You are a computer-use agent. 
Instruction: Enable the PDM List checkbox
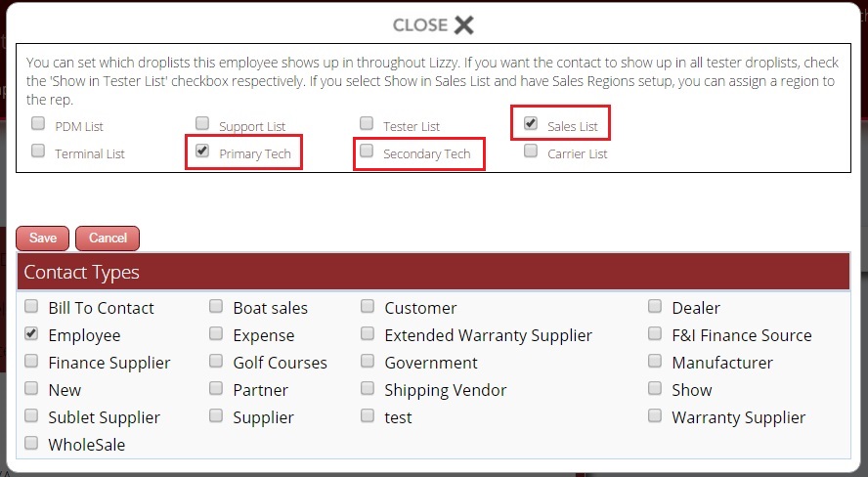[38, 124]
